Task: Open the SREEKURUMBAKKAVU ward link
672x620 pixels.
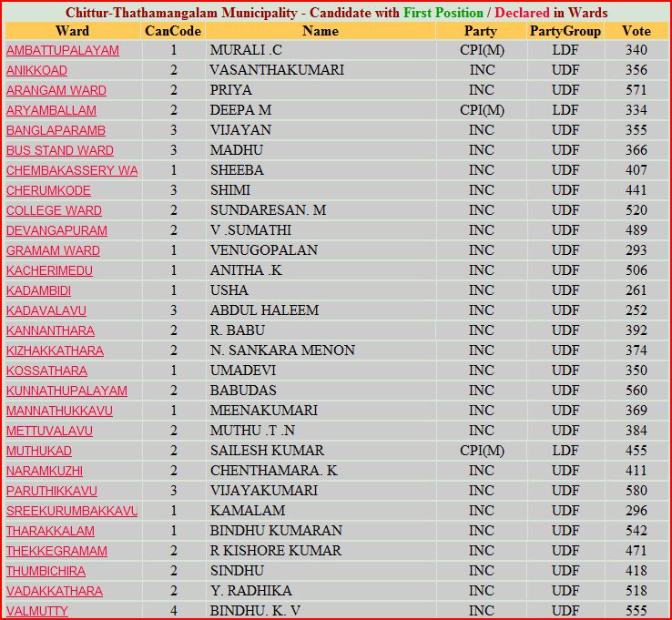Action: (72, 511)
